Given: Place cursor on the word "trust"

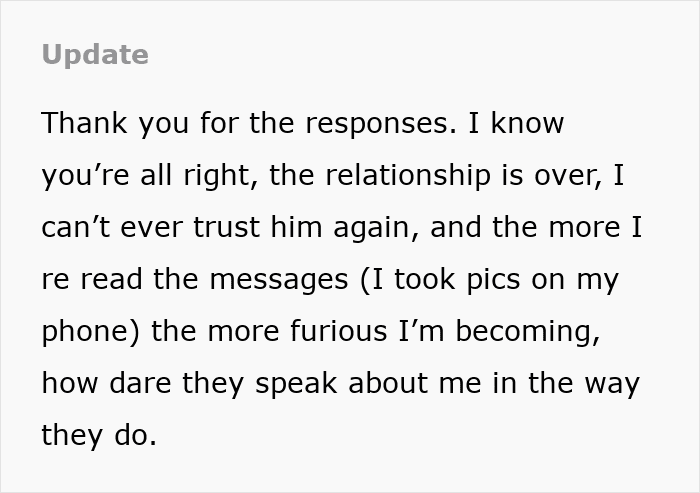Looking at the screenshot, I should (226, 227).
